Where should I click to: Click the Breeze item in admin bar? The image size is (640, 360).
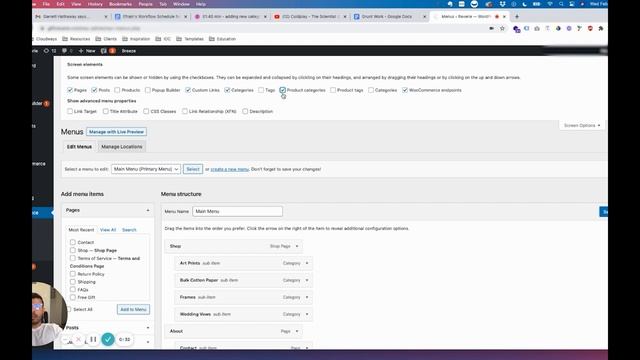(x=129, y=51)
